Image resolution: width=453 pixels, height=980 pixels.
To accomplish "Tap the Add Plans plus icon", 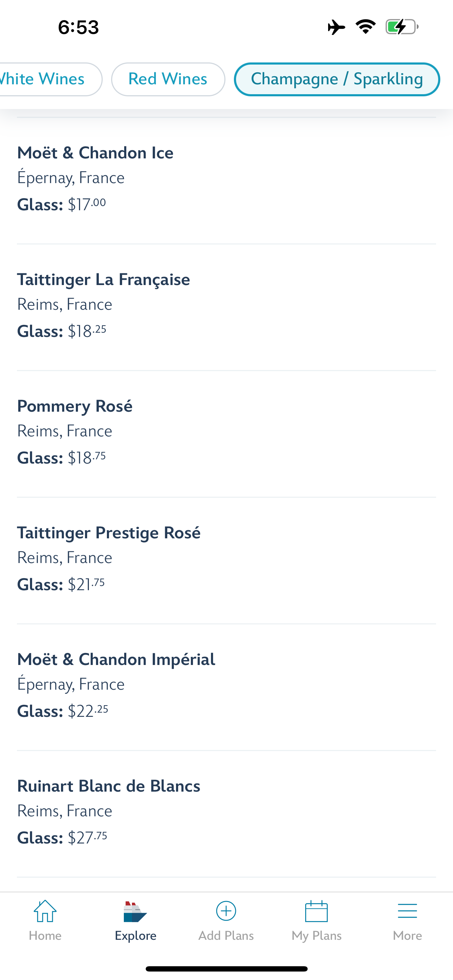I will (226, 912).
